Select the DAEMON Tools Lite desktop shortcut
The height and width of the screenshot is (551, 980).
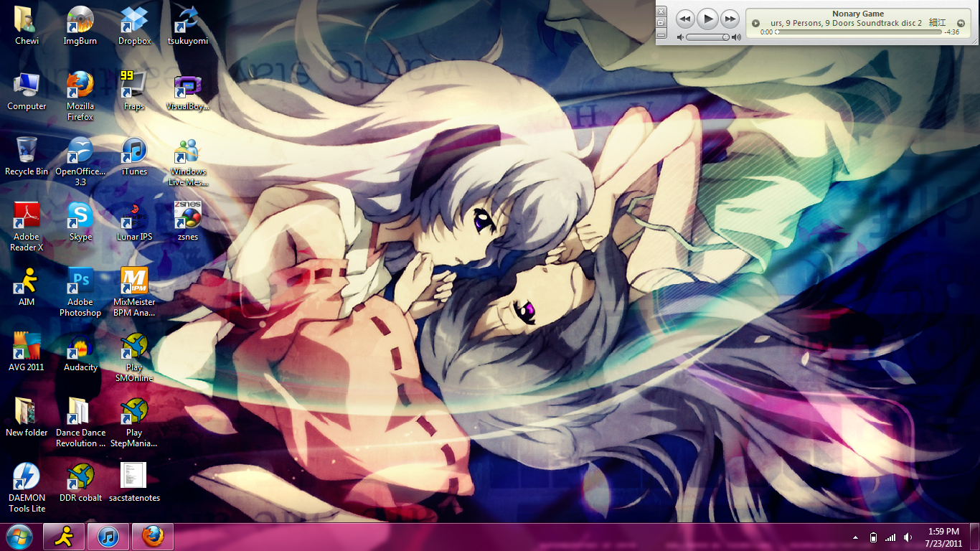(27, 488)
